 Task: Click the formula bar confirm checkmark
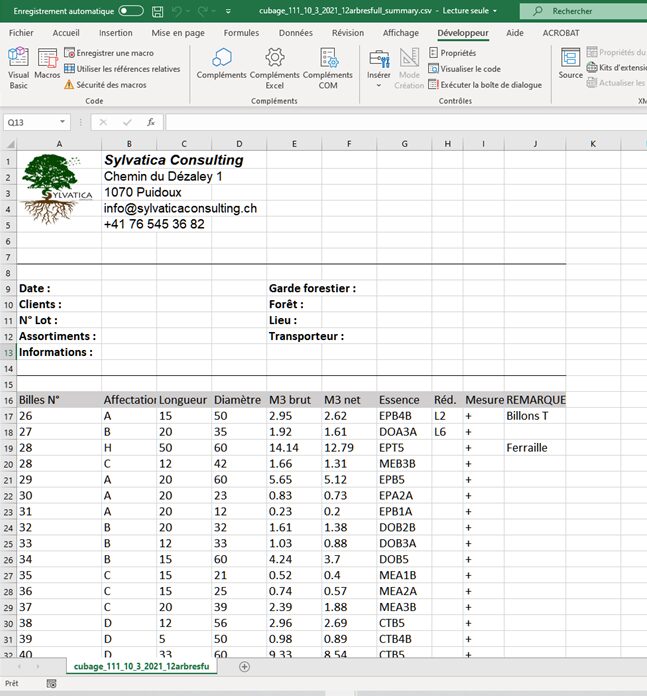coord(127,122)
